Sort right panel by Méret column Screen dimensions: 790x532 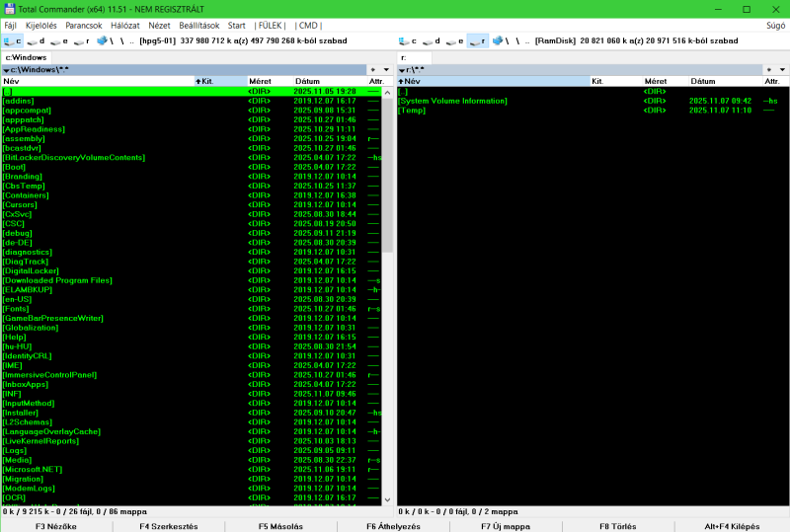tap(665, 81)
